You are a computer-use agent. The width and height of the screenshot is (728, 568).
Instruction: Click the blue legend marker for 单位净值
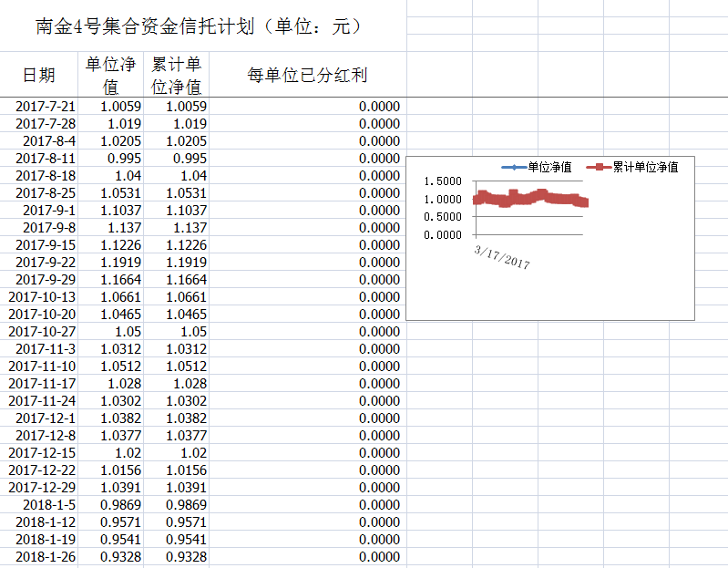[514, 167]
